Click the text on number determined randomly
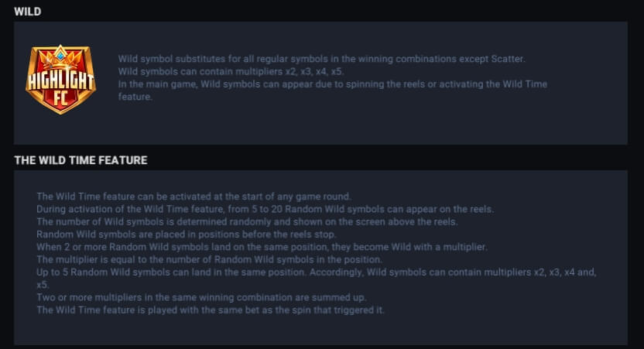 pyautogui.click(x=247, y=222)
